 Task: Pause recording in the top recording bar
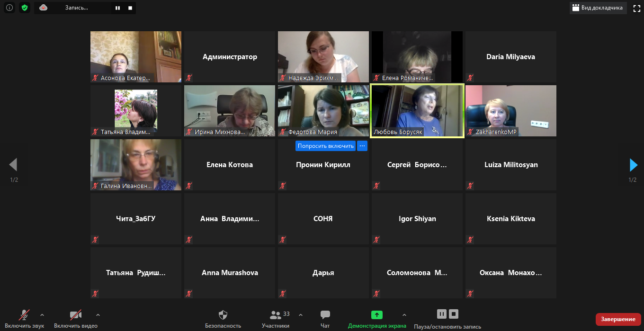(117, 8)
